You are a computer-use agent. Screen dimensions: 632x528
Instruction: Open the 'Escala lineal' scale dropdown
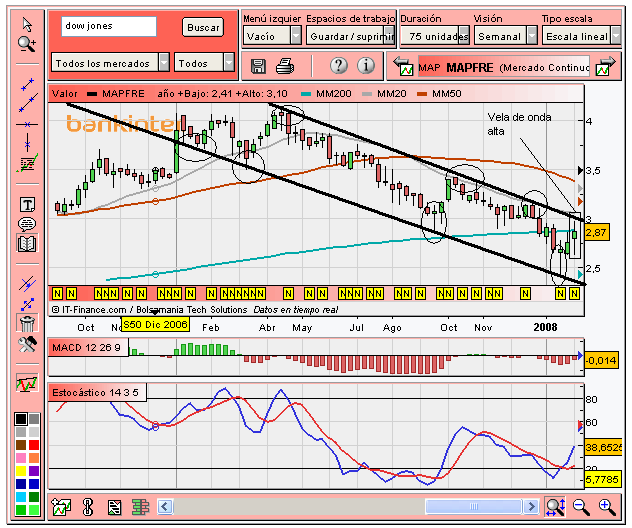(581, 36)
